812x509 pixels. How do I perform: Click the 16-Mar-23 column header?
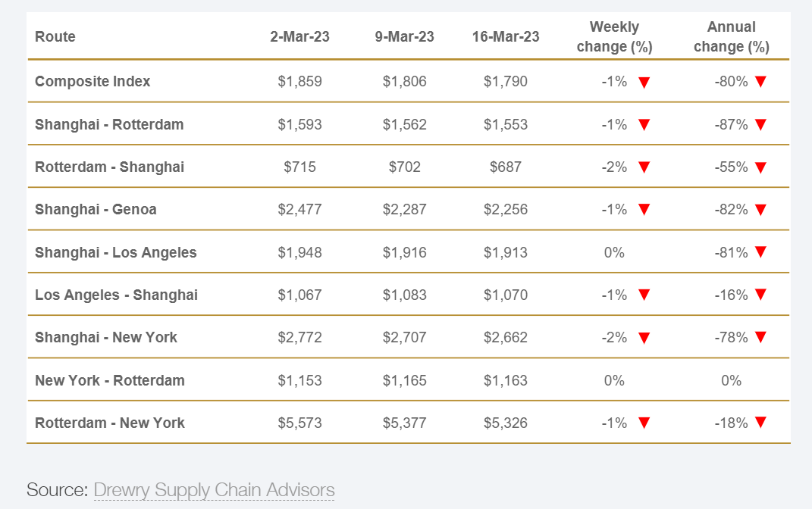click(x=506, y=37)
